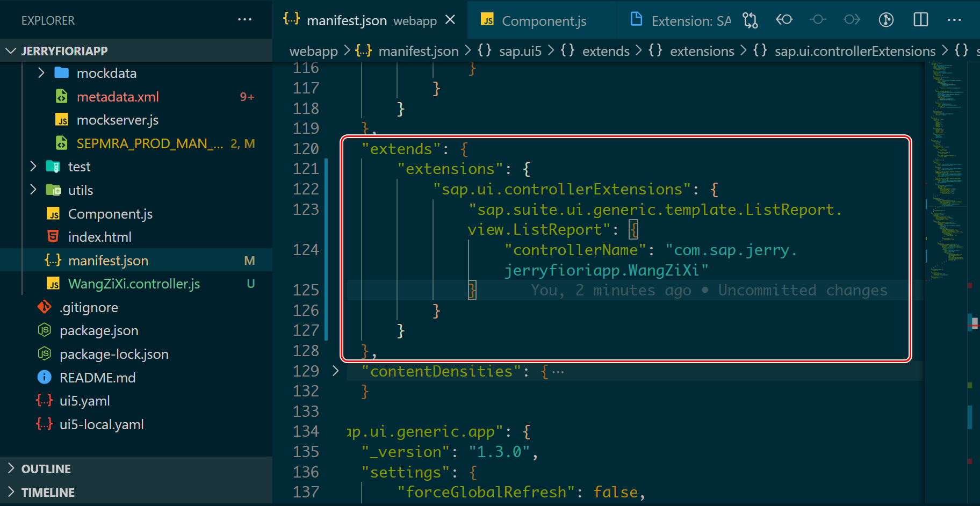
Task: Click the extends breadcrumb segment
Action: [606, 51]
